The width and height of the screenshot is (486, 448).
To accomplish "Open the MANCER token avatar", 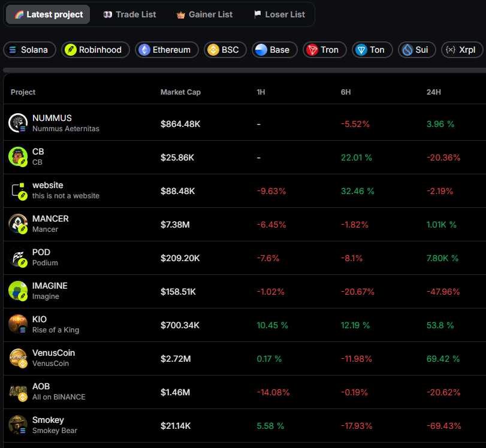I will (x=18, y=223).
